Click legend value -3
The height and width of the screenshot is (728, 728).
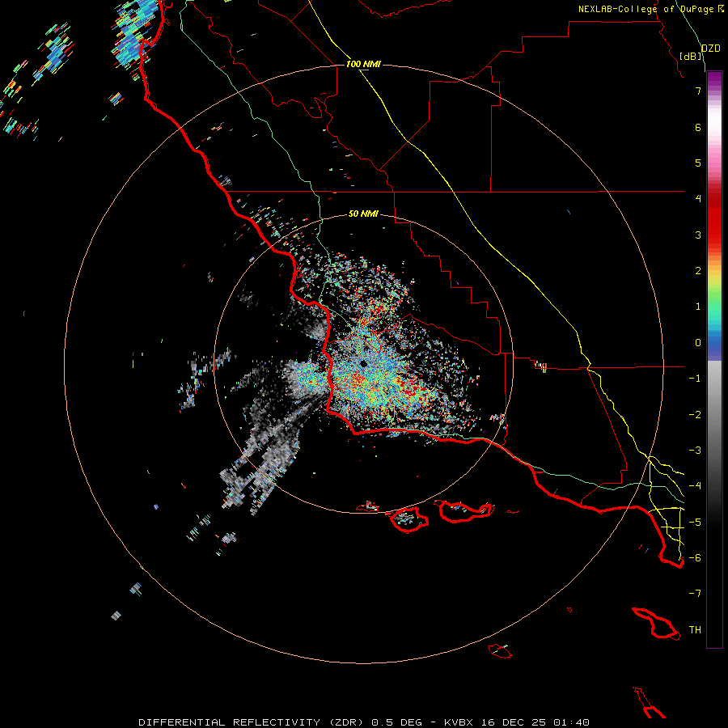695,450
